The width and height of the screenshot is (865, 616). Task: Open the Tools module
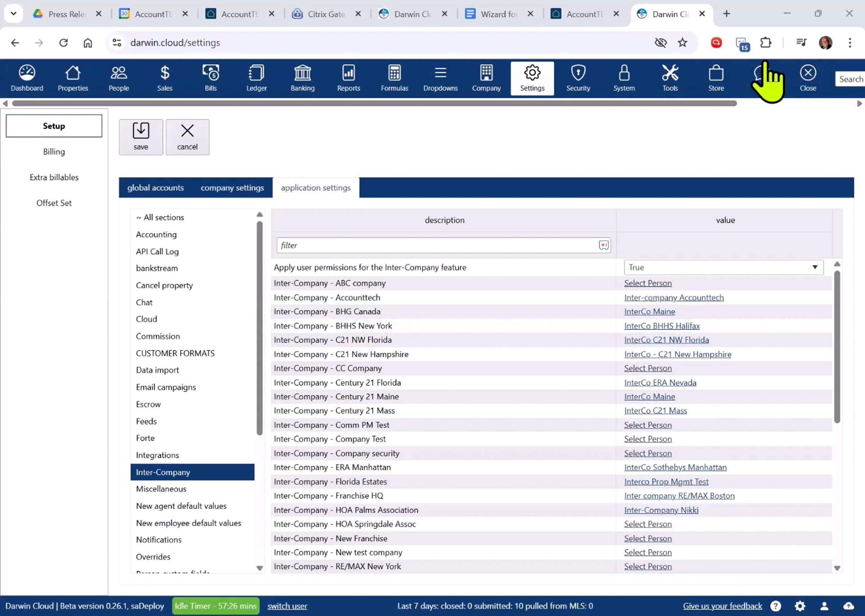[670, 79]
